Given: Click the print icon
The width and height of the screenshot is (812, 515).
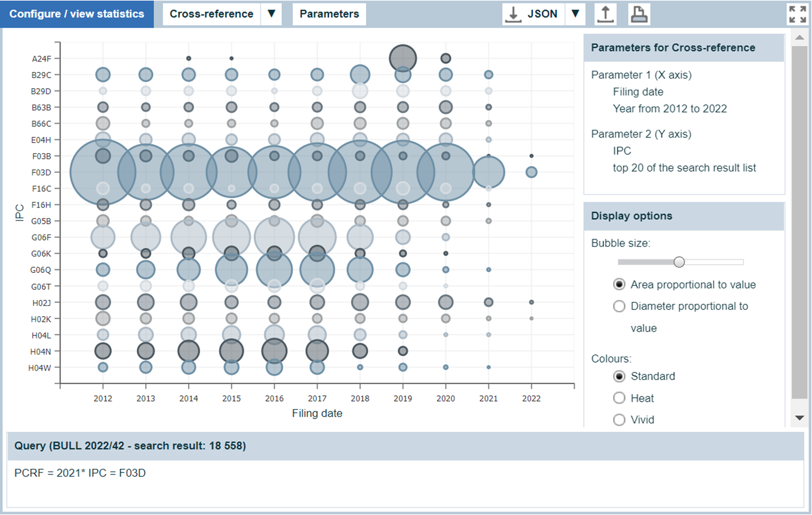Looking at the screenshot, I should pyautogui.click(x=639, y=14).
